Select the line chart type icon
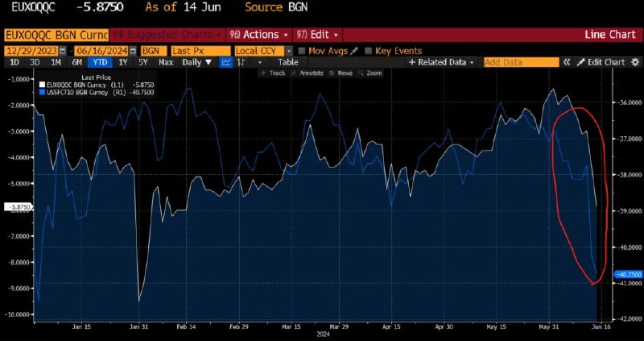 [x=225, y=63]
